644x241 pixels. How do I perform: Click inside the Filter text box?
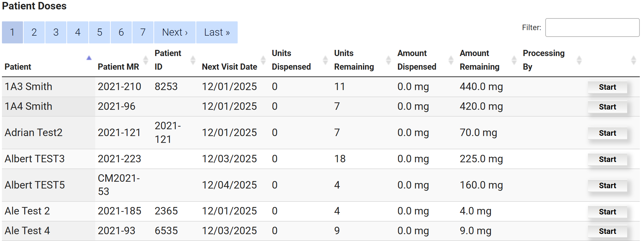point(592,28)
